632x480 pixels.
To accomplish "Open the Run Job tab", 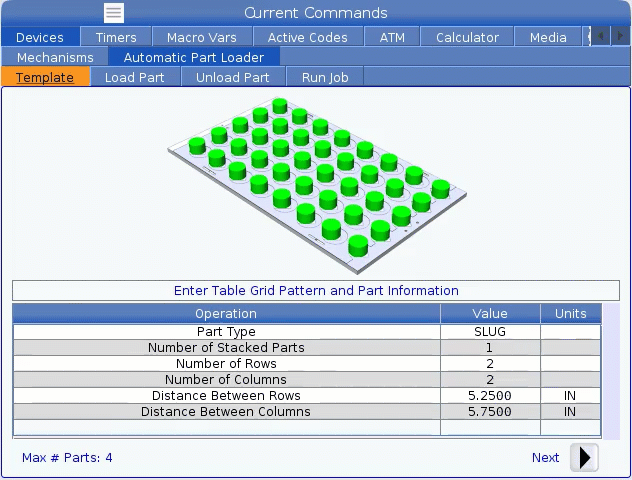I will (x=325, y=77).
